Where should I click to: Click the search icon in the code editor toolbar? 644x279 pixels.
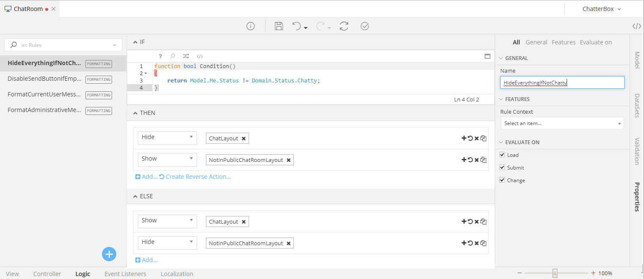[173, 56]
